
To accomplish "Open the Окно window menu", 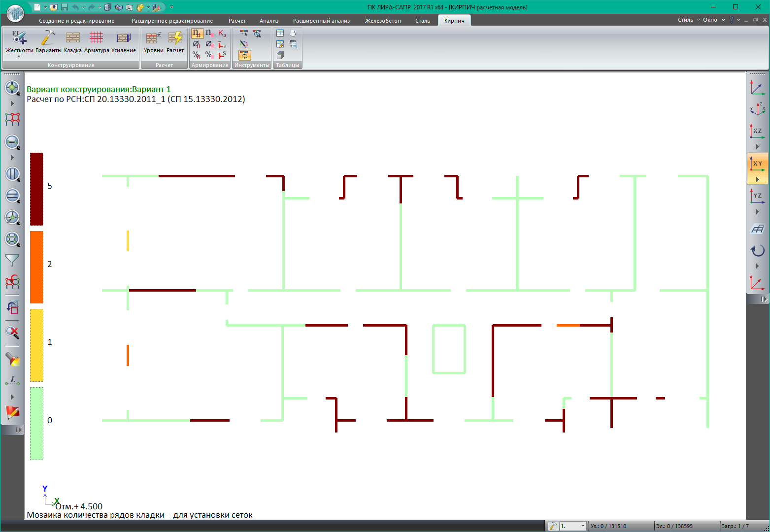I will [713, 20].
